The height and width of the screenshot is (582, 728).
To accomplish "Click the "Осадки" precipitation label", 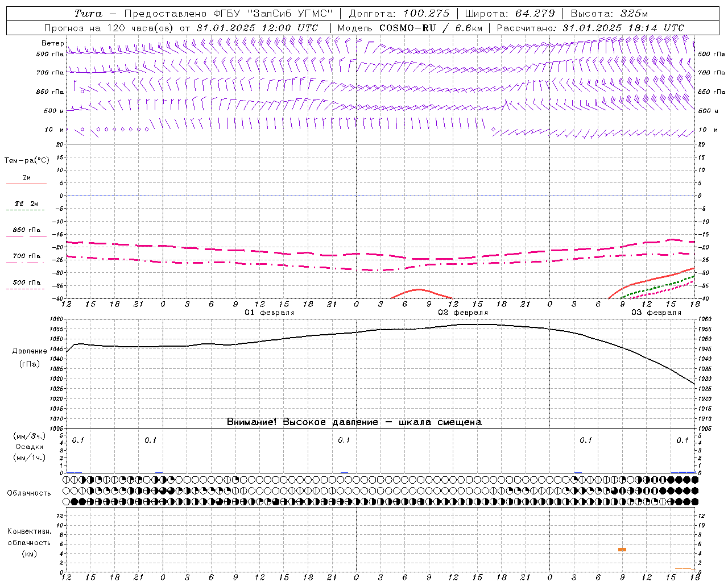I will [30, 447].
